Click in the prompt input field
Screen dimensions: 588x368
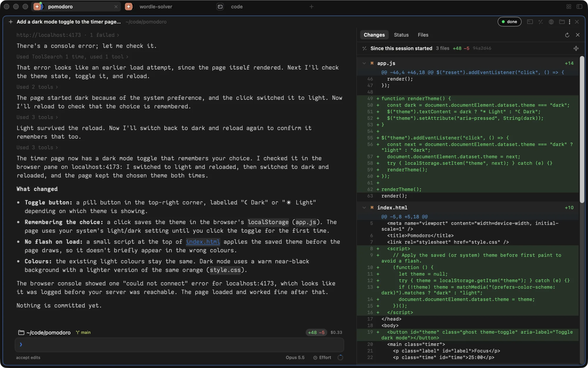coord(179,345)
